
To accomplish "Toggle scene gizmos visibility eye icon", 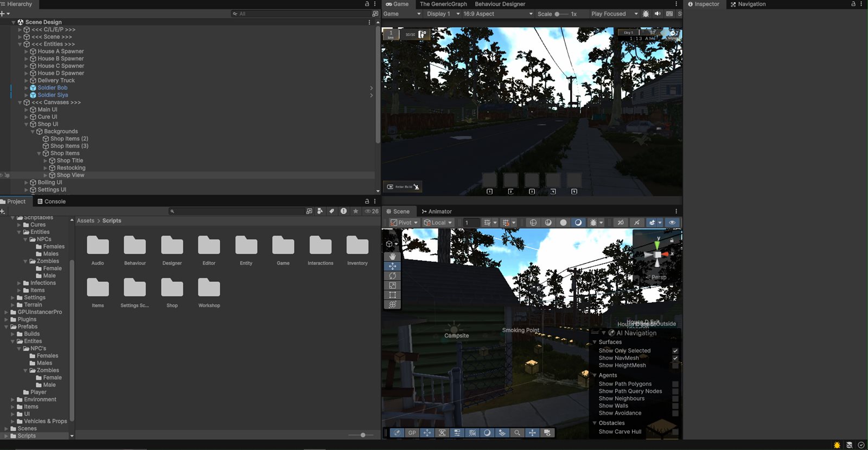I will 672,222.
